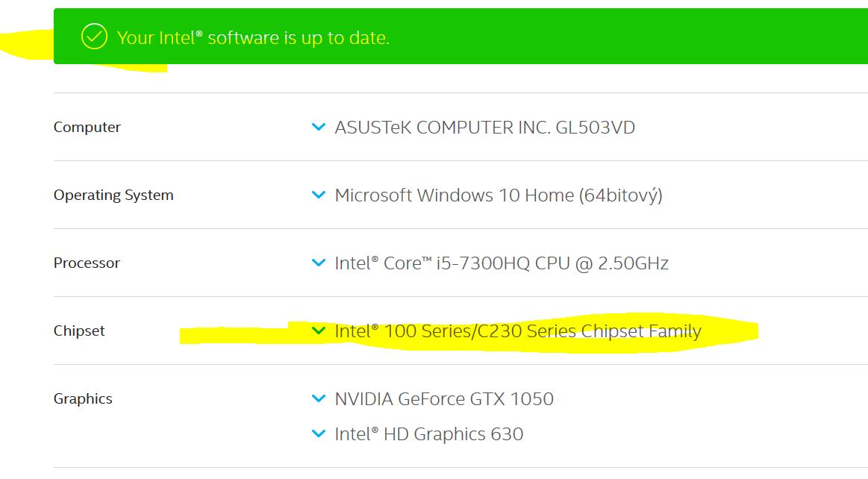
Task: Expand NVIDIA GeForce GTX 1050 chevron
Action: pos(319,399)
